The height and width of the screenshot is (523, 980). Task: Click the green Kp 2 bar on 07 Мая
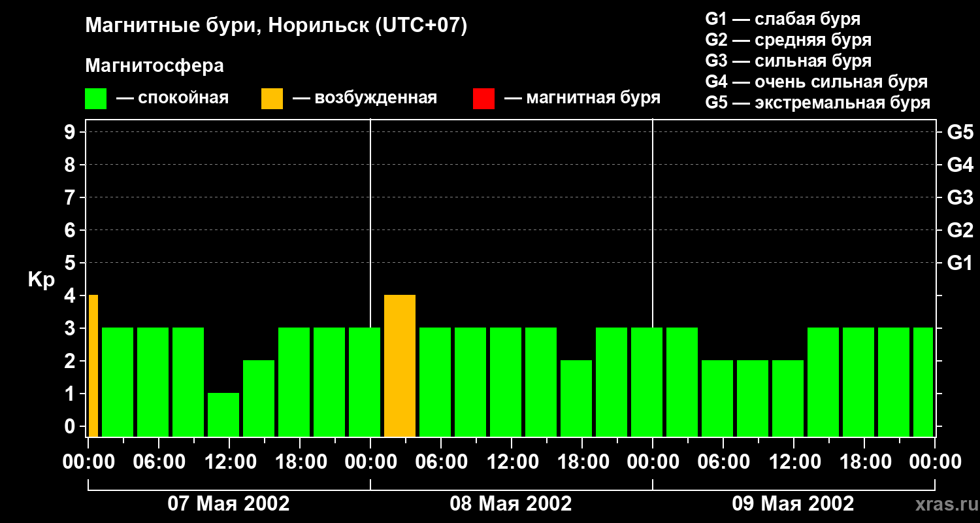click(259, 398)
